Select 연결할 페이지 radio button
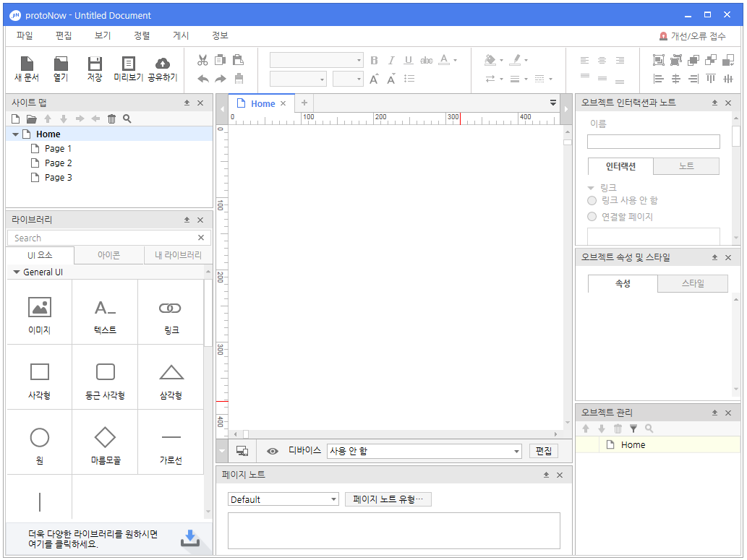Image resolution: width=747 pixels, height=560 pixels. 592,217
